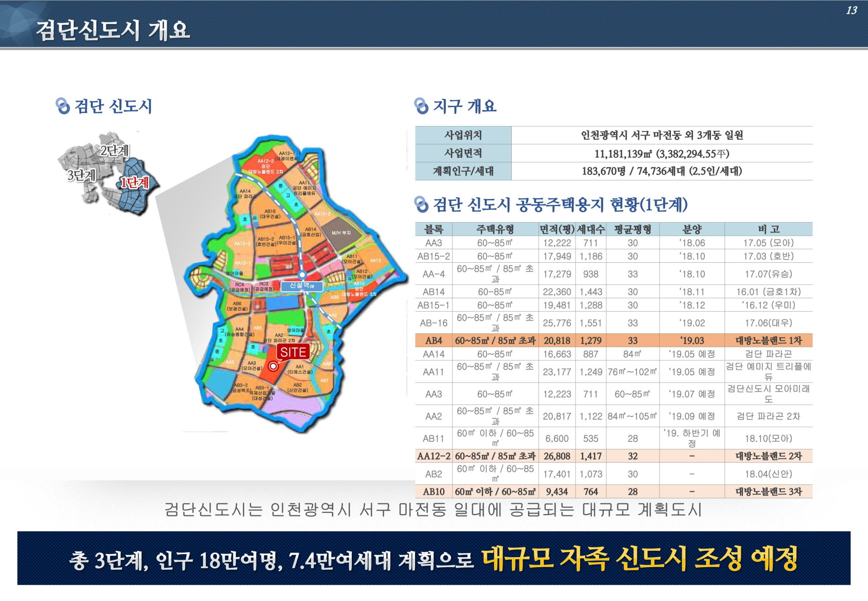
Task: Click the red SITE label on the map
Action: click(x=293, y=352)
